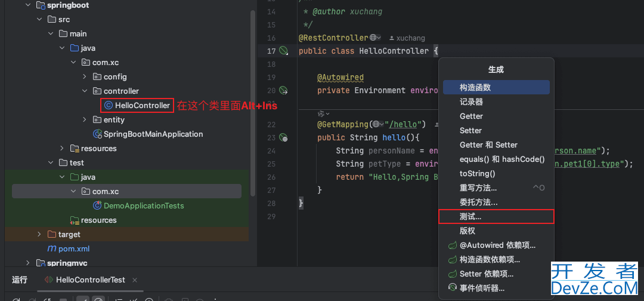Click the HelloController class name on line 17
This screenshot has height=301, width=644.
(x=394, y=51)
